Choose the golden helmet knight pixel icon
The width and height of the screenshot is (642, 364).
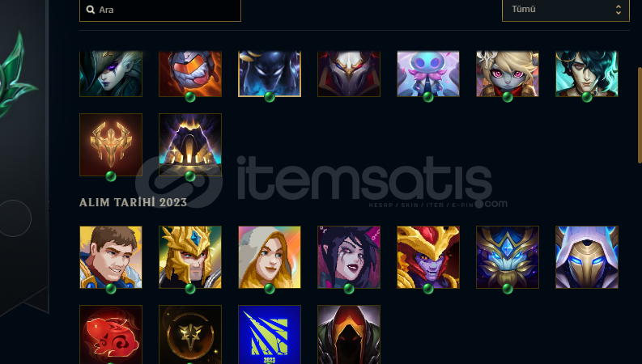tap(190, 257)
